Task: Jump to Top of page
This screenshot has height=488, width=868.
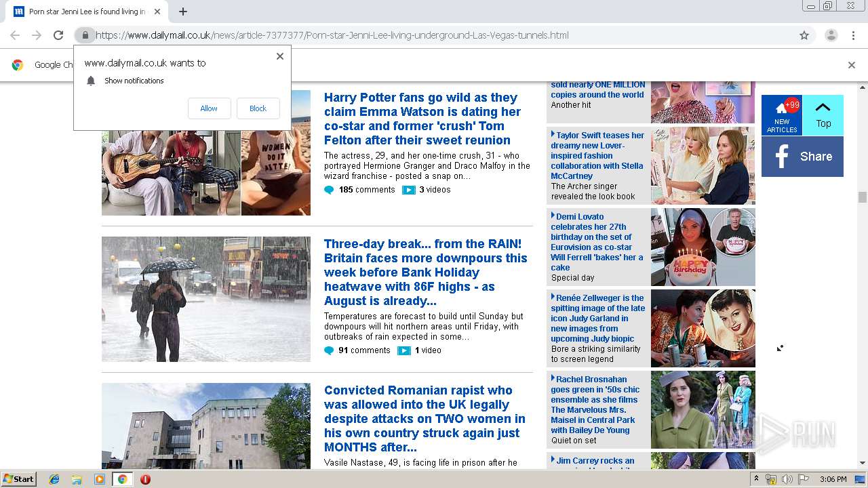Action: coord(823,115)
